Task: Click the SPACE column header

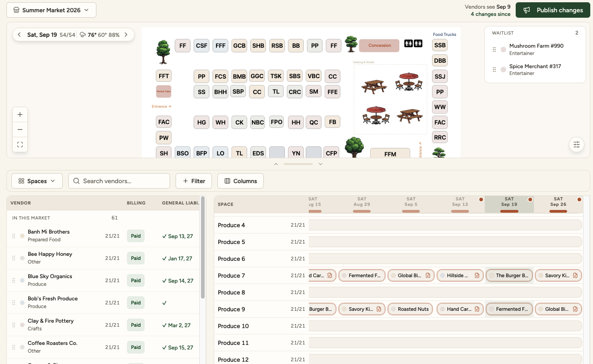Action: tap(226, 204)
